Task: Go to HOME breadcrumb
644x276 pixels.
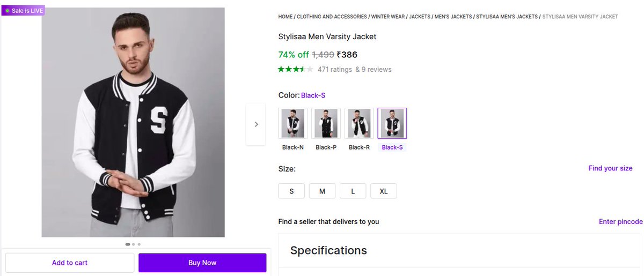Action: (x=286, y=17)
